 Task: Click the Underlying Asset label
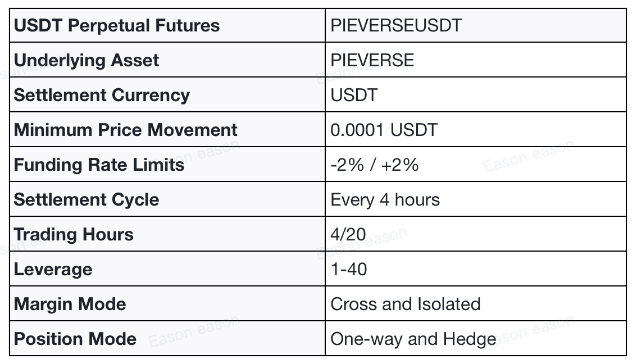[87, 61]
